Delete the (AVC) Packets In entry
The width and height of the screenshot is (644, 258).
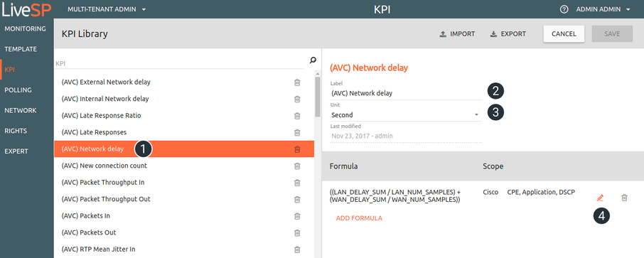[297, 216]
